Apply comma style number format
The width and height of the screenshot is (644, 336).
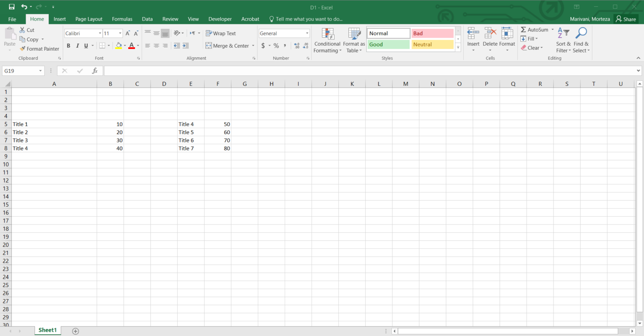(x=285, y=46)
